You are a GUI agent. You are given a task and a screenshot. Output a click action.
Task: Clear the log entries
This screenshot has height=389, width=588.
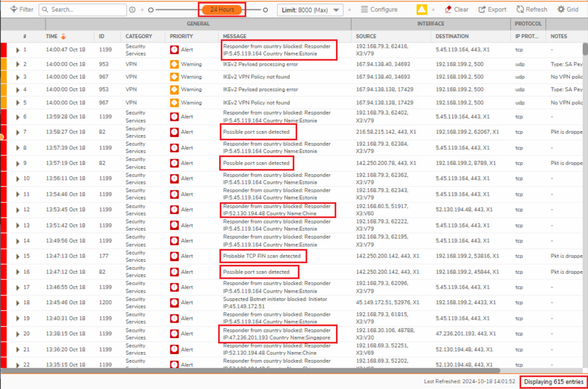456,9
